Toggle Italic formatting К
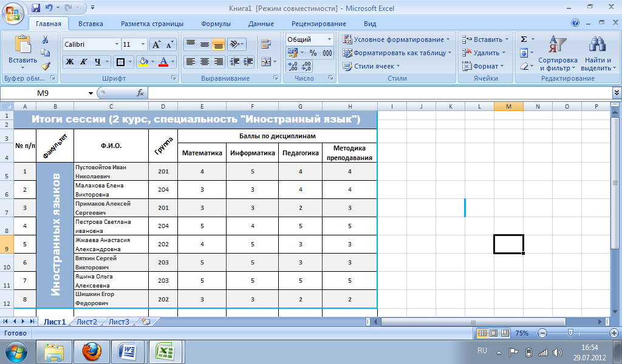This screenshot has width=622, height=364. coord(83,62)
